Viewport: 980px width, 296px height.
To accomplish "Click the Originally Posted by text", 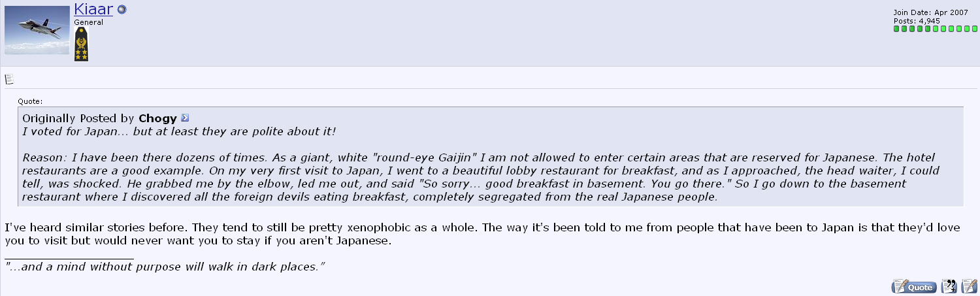I will (x=79, y=118).
